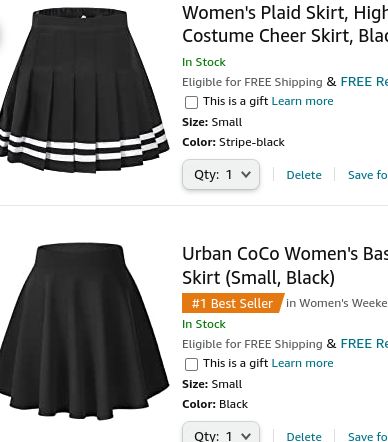This screenshot has width=388, height=442.
Task: Mark the Urban CoCo skirt as a gift
Action: pos(191,364)
